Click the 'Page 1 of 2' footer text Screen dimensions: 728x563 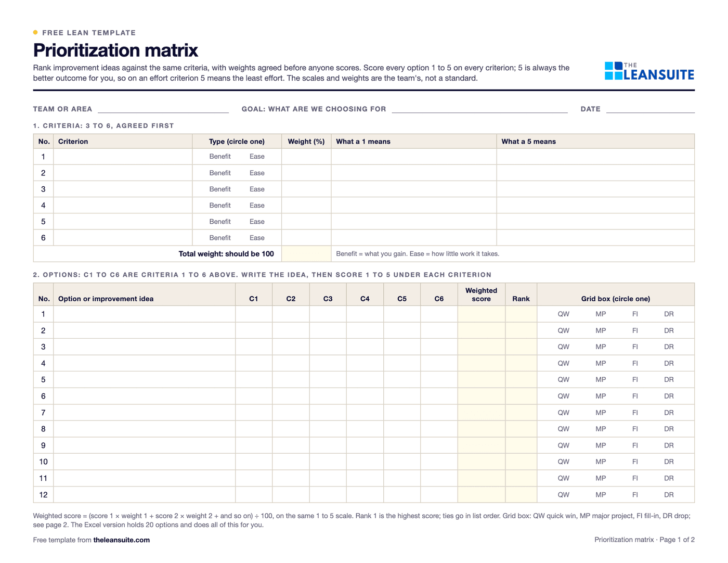pyautogui.click(x=677, y=540)
